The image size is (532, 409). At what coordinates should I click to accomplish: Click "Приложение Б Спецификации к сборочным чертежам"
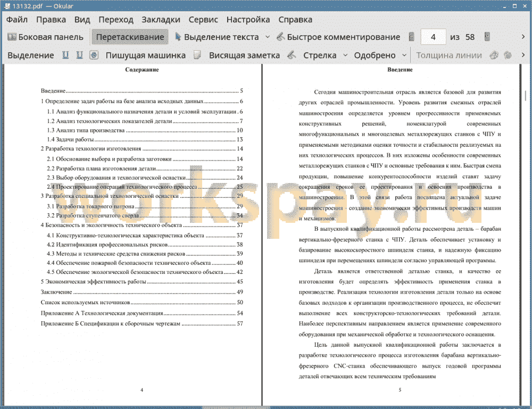(x=142, y=323)
